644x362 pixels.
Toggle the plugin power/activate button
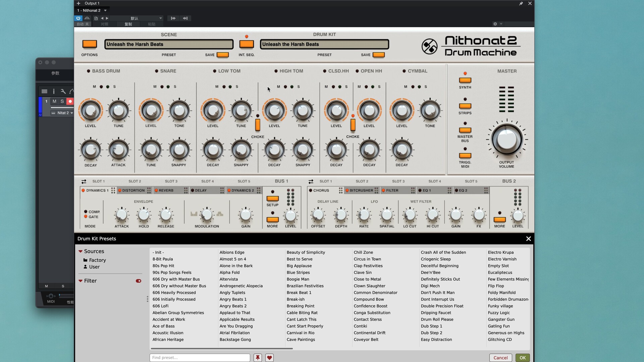click(78, 18)
